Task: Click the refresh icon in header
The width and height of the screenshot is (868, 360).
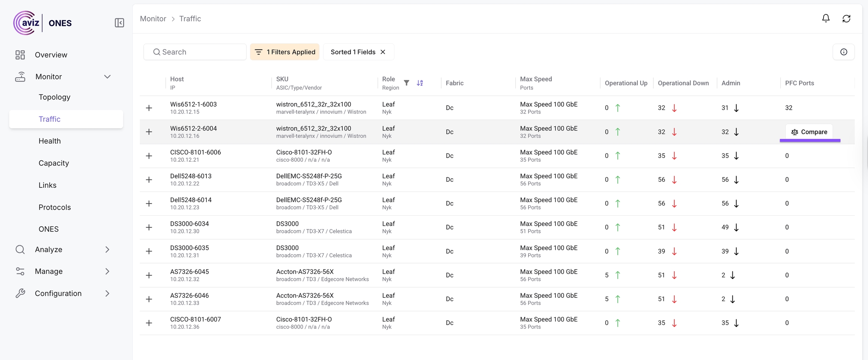Action: 846,18
